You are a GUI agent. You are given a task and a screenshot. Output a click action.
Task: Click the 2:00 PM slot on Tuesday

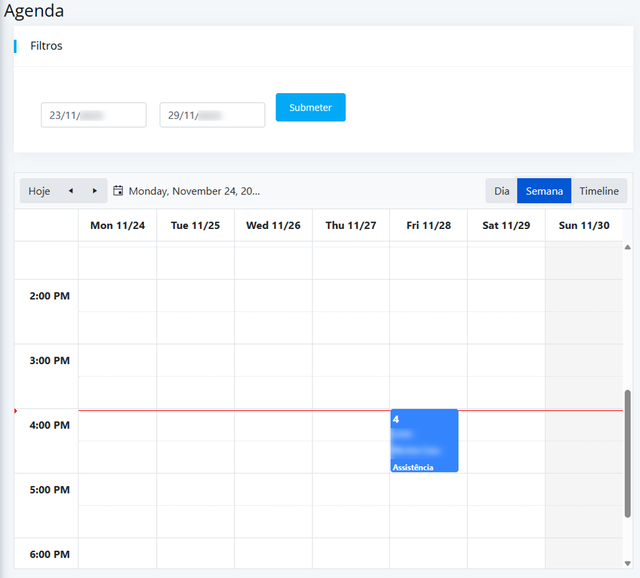click(195, 296)
